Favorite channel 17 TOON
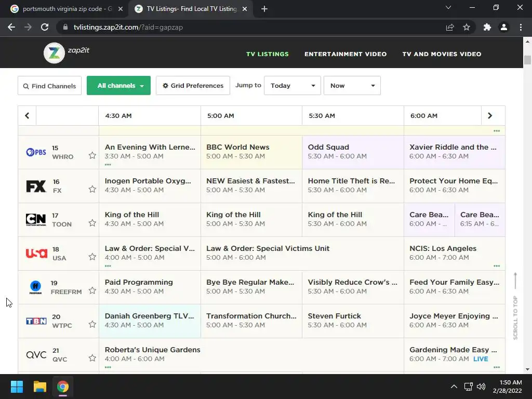The width and height of the screenshot is (532, 399). point(92,223)
